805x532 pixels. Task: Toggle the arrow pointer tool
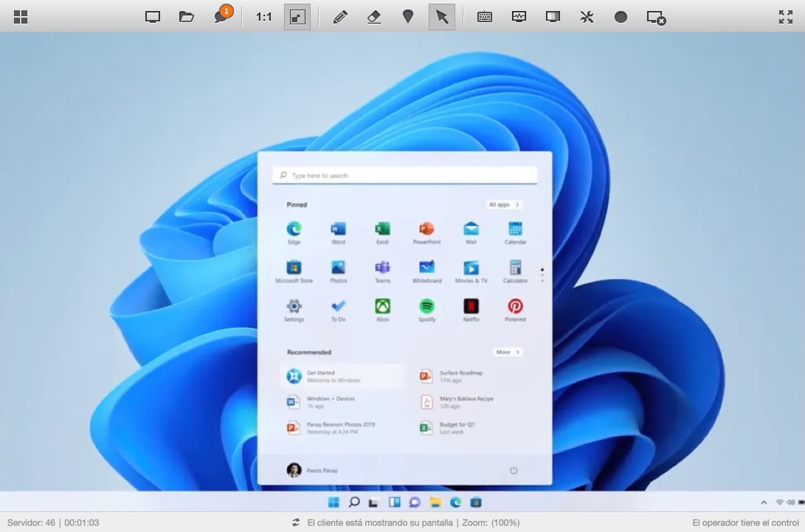pos(442,17)
